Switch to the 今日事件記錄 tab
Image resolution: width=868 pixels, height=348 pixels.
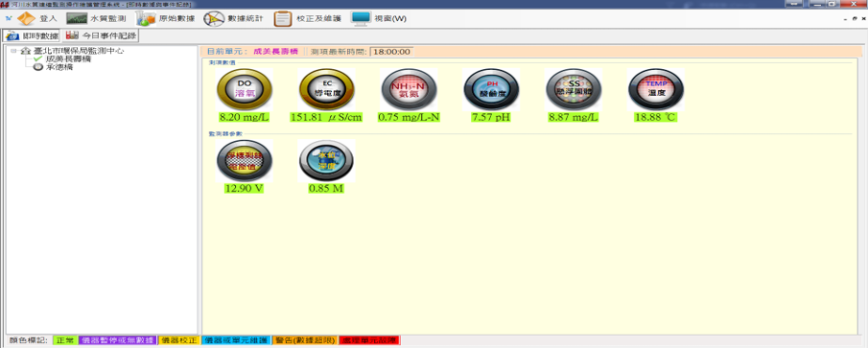point(100,36)
